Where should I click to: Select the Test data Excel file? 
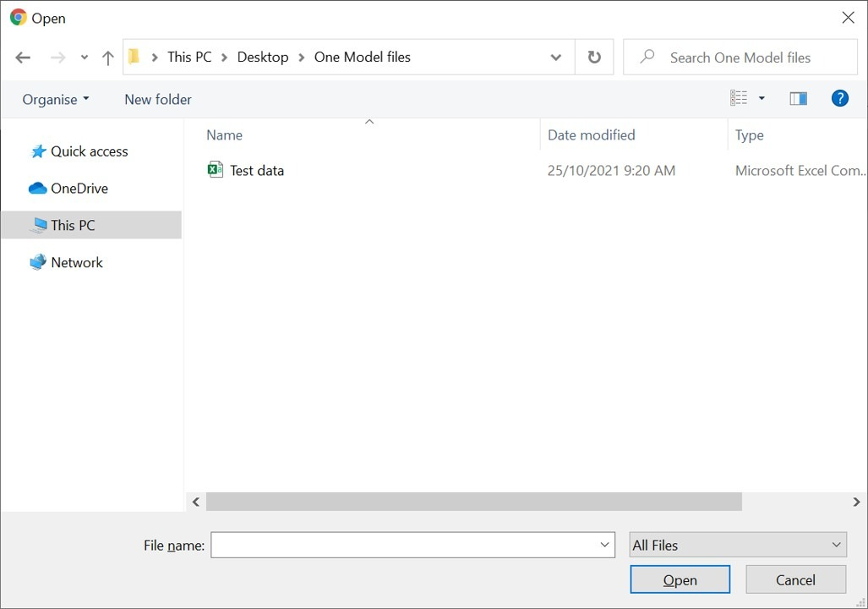coord(257,170)
